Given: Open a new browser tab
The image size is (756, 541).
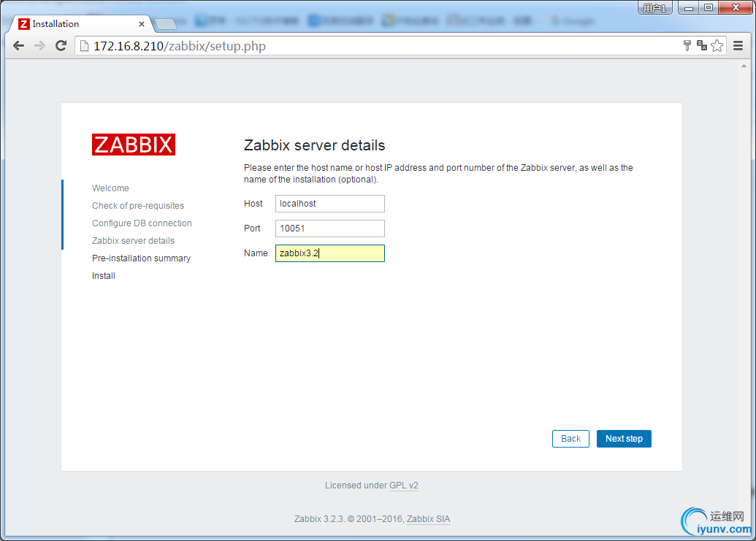Looking at the screenshot, I should pyautogui.click(x=166, y=23).
